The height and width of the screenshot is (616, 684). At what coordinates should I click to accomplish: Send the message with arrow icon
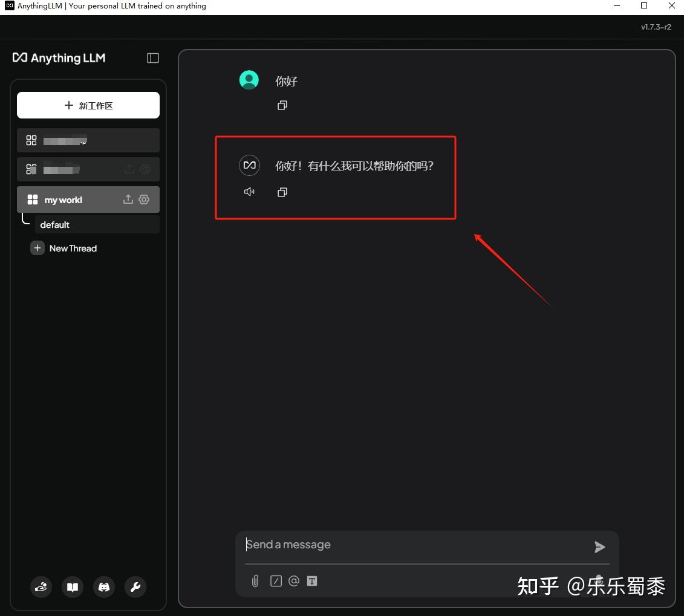(599, 546)
